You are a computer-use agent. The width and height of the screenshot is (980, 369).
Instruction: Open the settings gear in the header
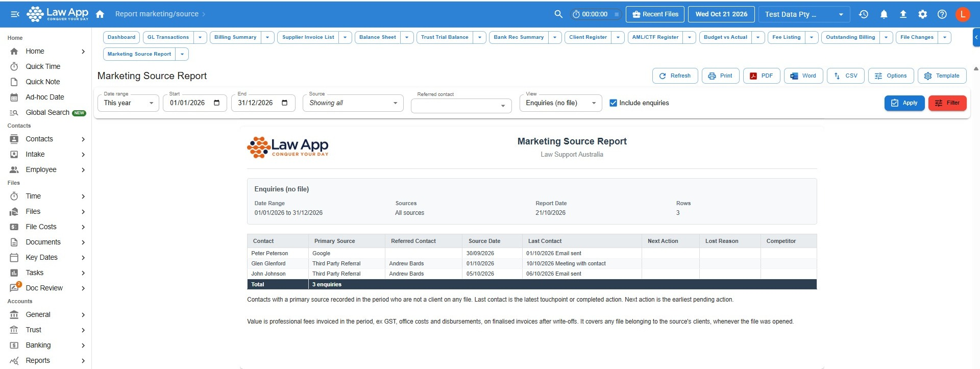pos(922,14)
